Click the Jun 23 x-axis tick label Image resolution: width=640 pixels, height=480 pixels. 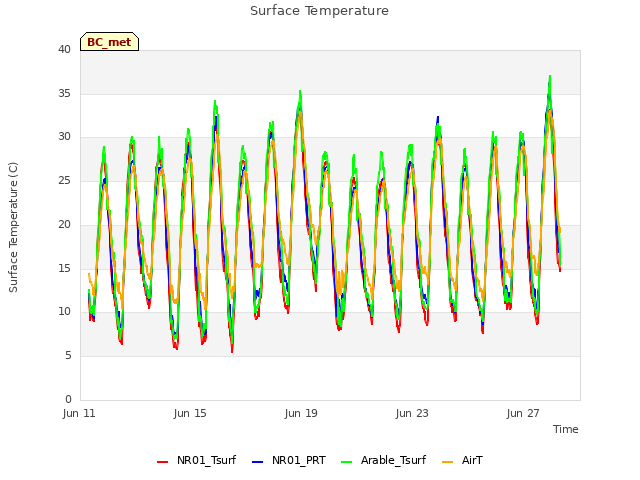coord(412,413)
